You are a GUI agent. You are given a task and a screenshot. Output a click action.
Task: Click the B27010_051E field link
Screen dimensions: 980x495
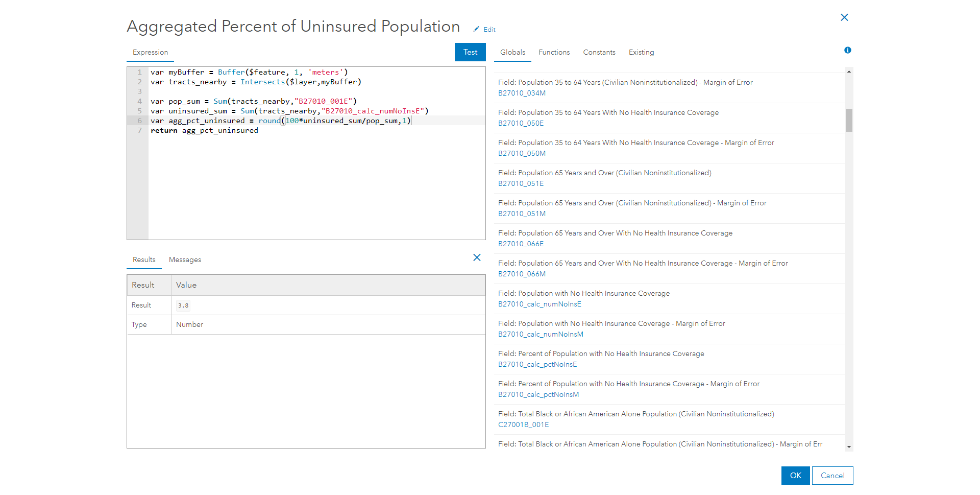click(x=521, y=183)
